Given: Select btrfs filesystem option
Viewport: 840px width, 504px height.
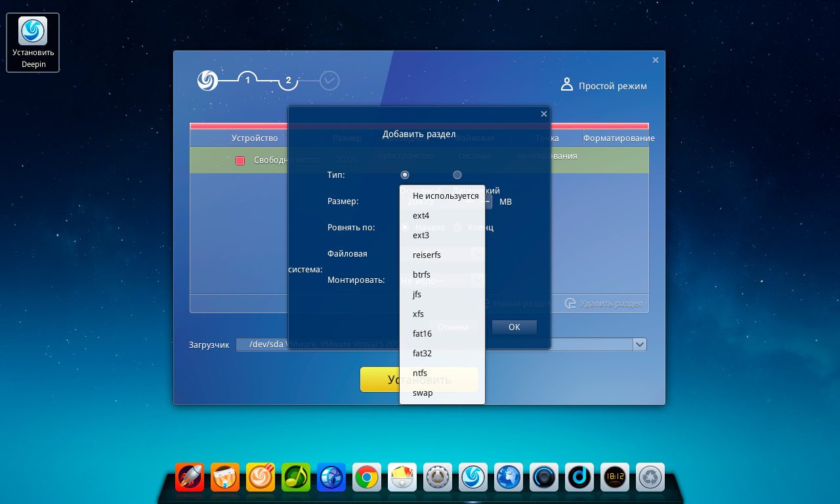Looking at the screenshot, I should click(421, 274).
